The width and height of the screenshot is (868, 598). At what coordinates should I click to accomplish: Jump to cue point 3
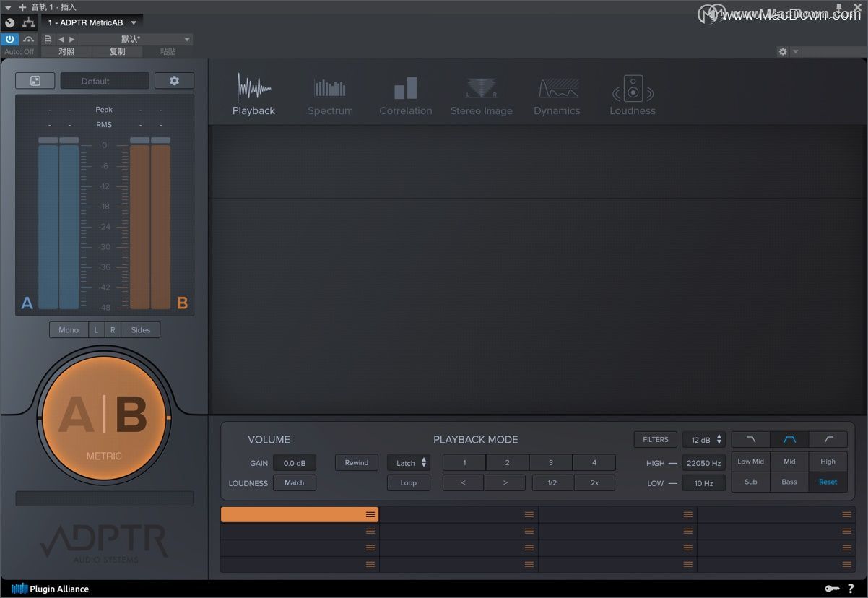click(x=551, y=463)
